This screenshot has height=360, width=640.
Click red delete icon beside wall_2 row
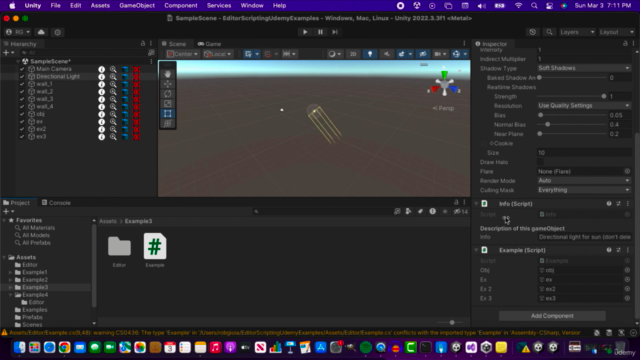coord(136,92)
